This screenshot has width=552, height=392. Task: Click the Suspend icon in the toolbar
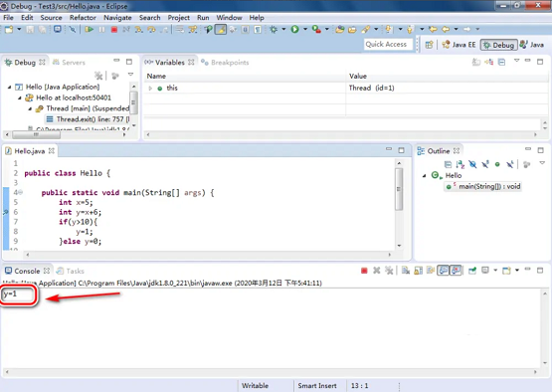[x=101, y=30]
